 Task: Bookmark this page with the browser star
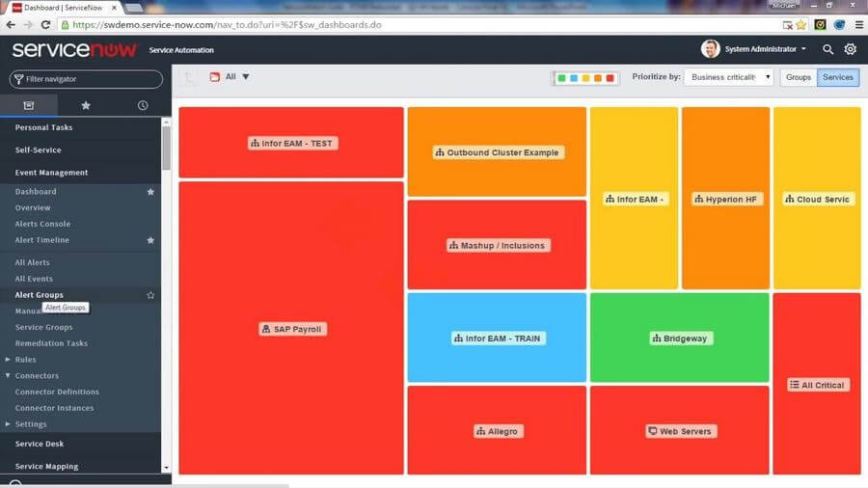pos(800,25)
